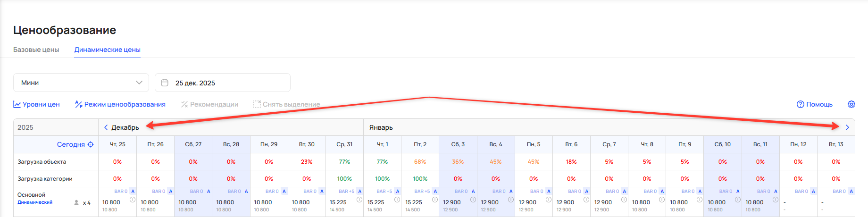Click the guests icon in Основной row
868x217 pixels.
click(x=76, y=203)
